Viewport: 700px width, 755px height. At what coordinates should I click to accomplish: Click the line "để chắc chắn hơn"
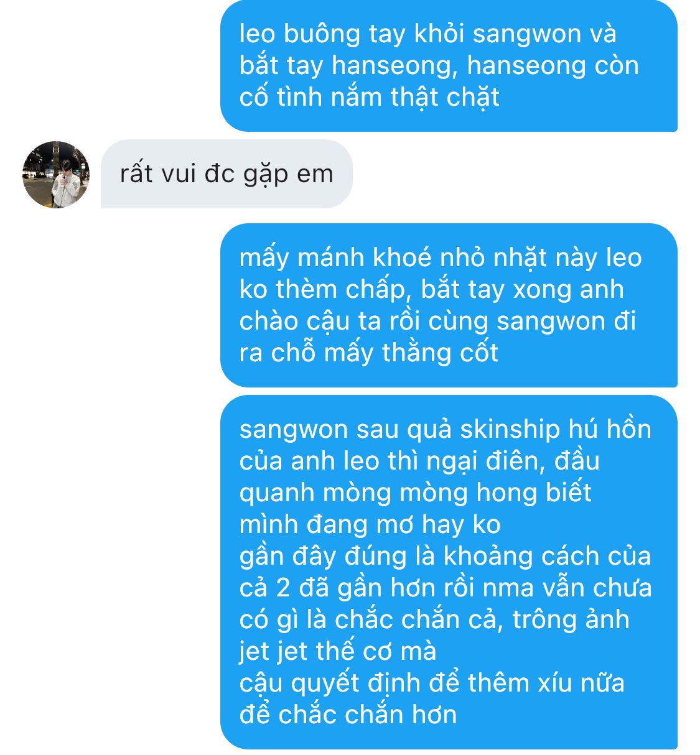348,715
